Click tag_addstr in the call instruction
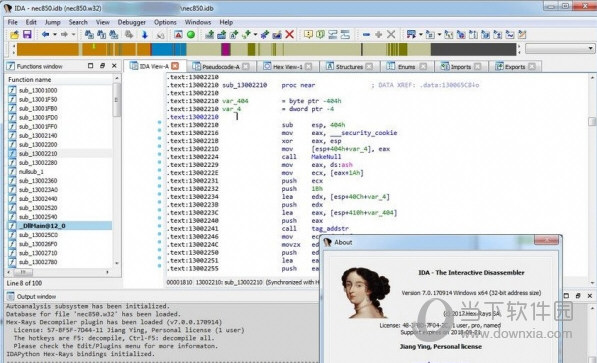 (x=330, y=229)
